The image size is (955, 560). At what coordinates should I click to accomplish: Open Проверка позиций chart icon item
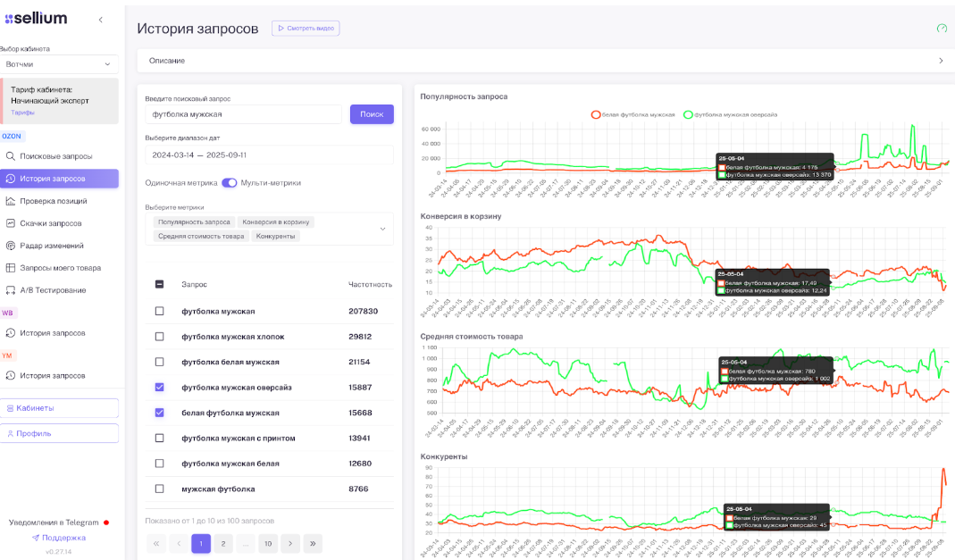coord(11,201)
